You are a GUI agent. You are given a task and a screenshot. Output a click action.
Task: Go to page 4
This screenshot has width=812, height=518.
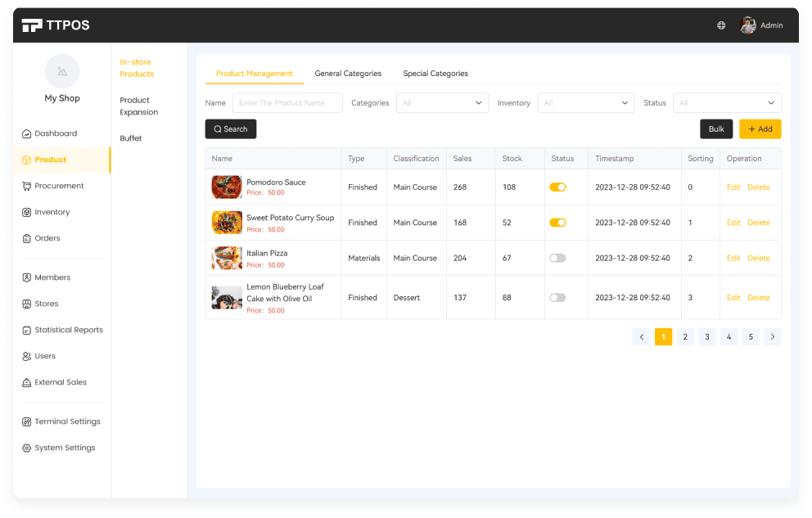point(729,337)
